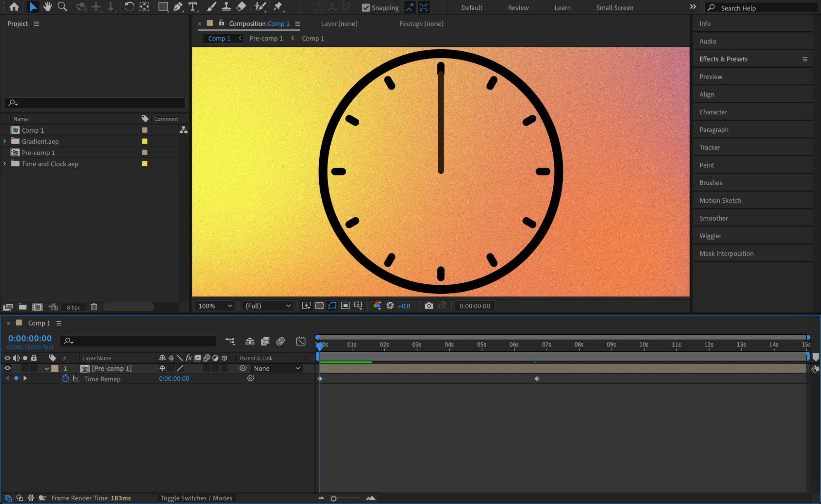Expand the Gradient.aep folder
821x504 pixels.
[x=5, y=141]
